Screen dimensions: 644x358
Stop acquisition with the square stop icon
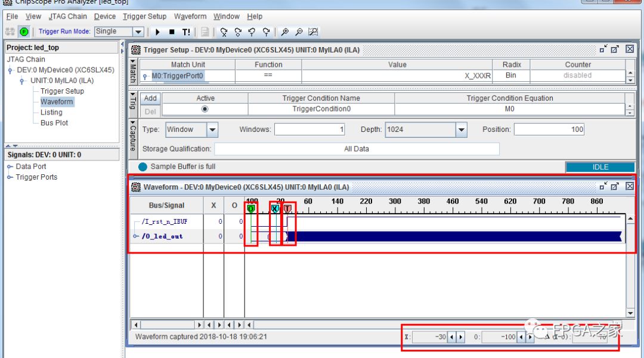(172, 32)
